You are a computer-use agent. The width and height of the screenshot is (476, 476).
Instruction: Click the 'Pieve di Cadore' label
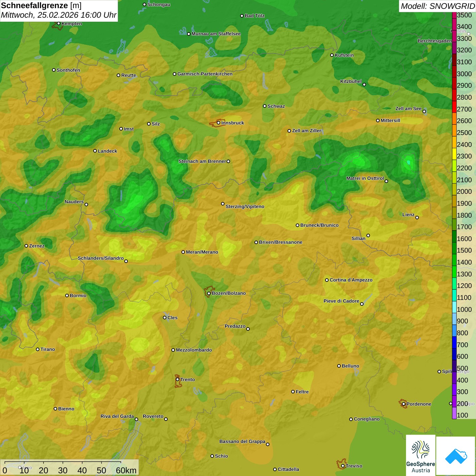(x=341, y=301)
